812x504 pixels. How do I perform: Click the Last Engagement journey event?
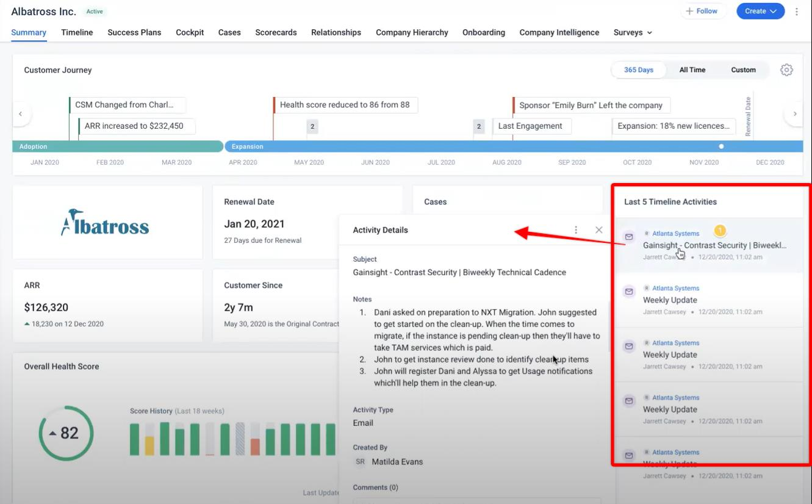(531, 126)
